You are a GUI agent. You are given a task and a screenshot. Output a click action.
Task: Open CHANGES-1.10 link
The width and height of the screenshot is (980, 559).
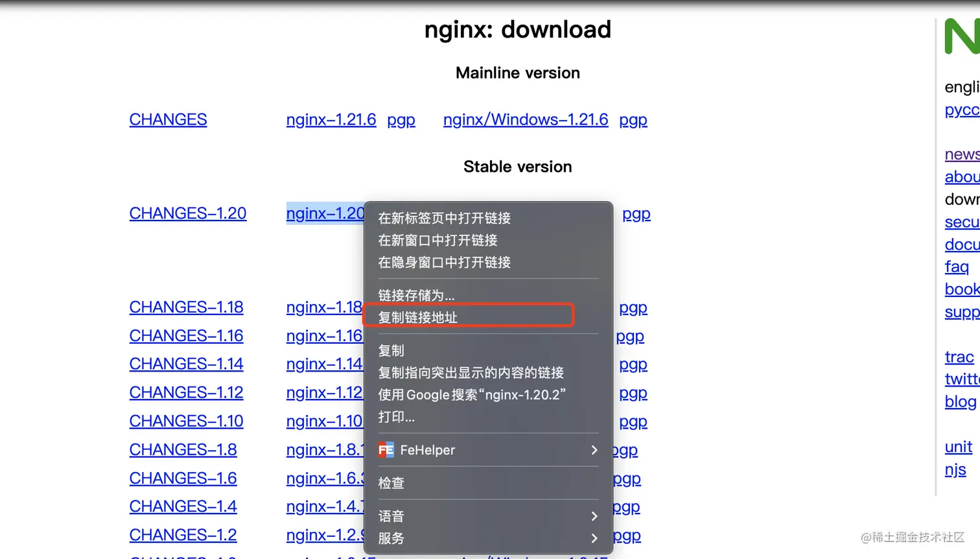coord(186,422)
